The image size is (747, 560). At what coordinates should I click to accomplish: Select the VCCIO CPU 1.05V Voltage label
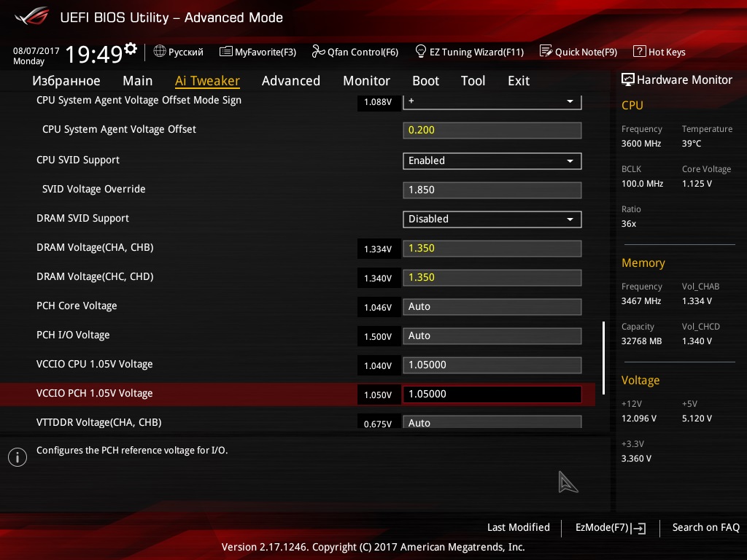point(95,365)
